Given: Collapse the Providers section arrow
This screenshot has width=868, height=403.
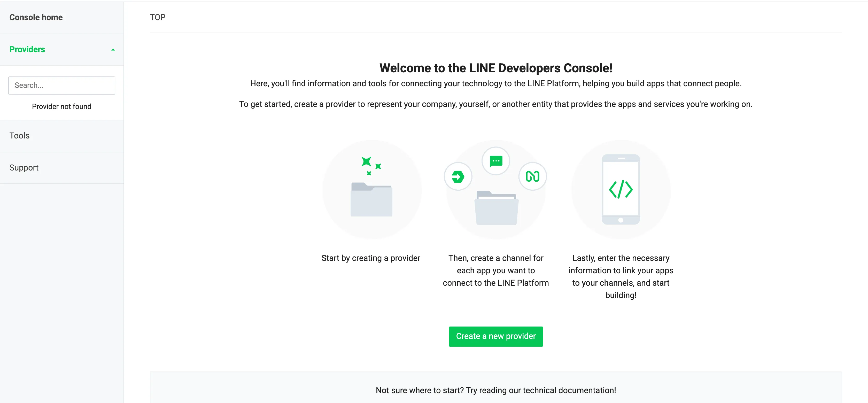Looking at the screenshot, I should (x=113, y=50).
